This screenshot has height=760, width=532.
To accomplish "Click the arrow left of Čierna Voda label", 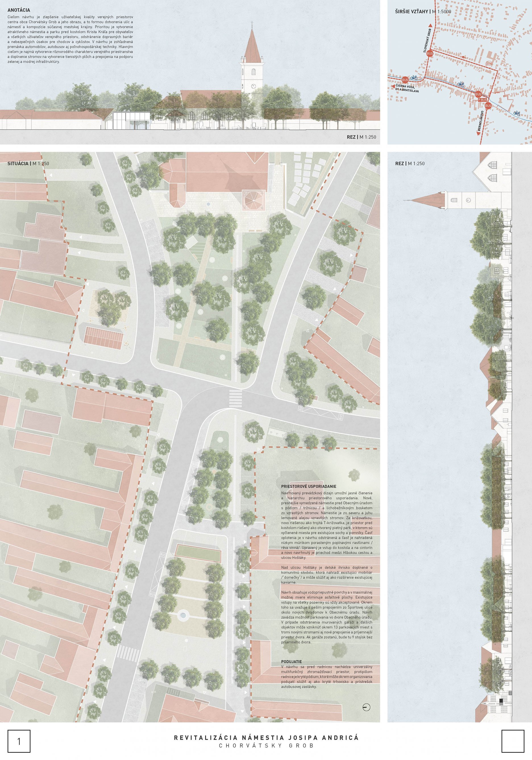I will (x=393, y=87).
